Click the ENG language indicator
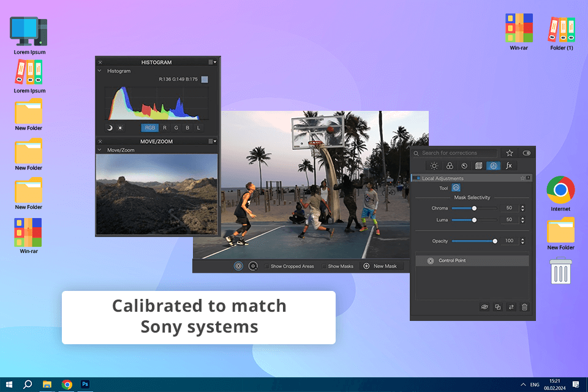 pos(535,385)
